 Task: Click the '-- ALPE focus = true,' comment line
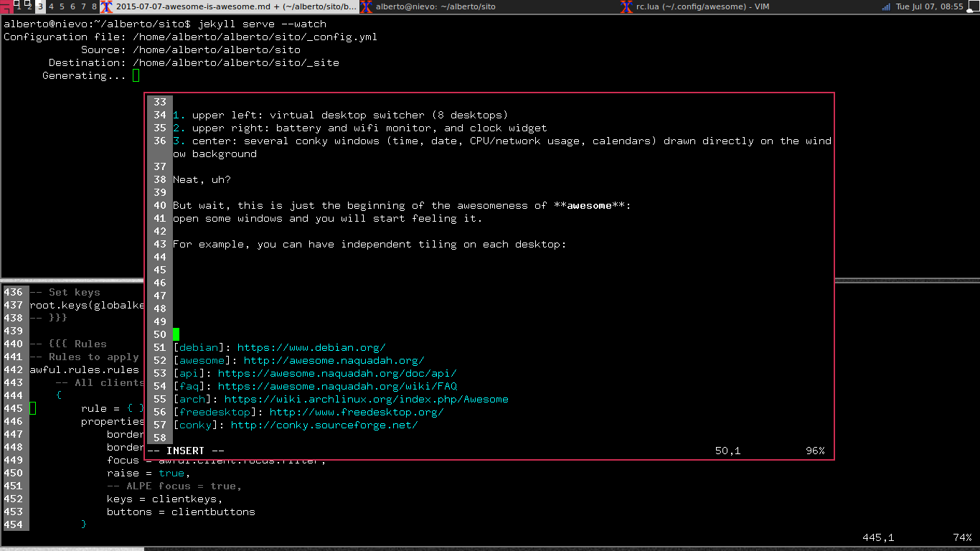pos(175,486)
